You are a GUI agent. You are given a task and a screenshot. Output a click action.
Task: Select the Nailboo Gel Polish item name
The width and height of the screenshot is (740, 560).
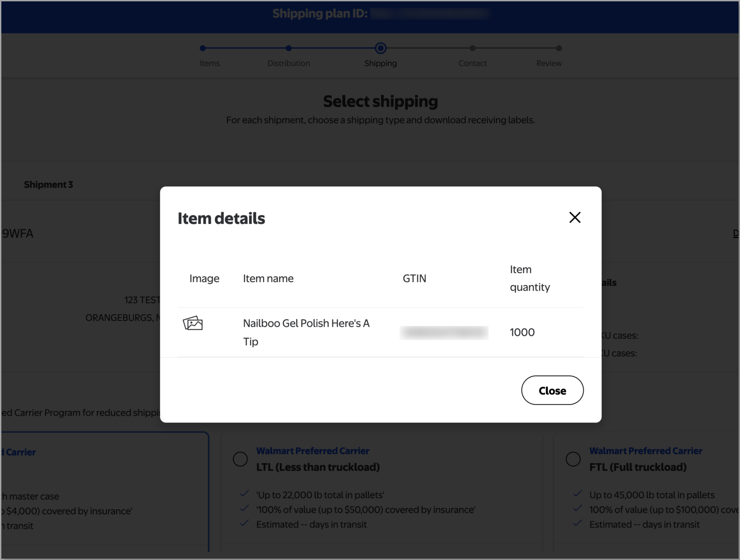click(x=306, y=332)
